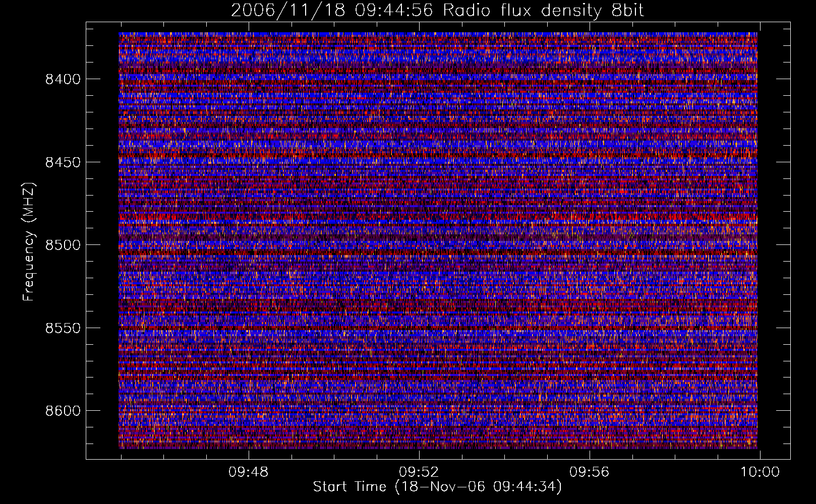This screenshot has width=816, height=504.
Task: Click the 09:56 time tick label
Action: point(590,472)
